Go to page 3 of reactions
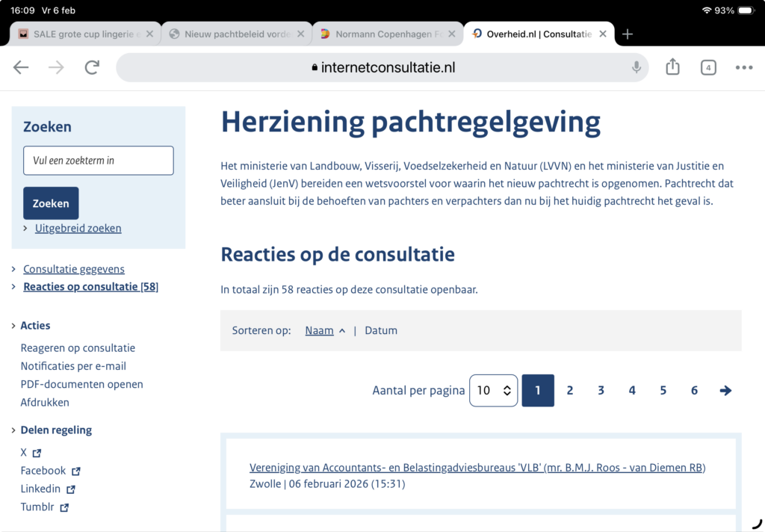The height and width of the screenshot is (532, 765). click(x=601, y=390)
